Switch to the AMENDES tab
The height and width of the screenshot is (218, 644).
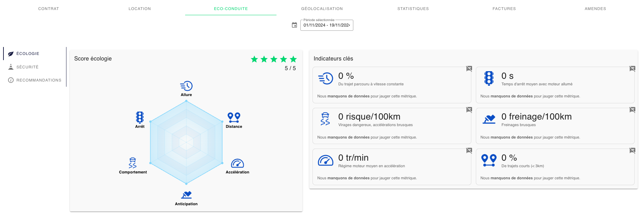tap(595, 9)
